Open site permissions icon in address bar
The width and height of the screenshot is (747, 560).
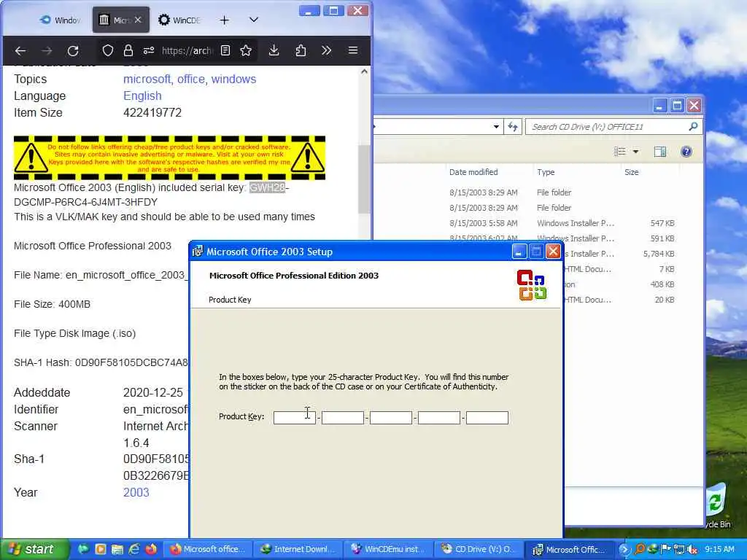tap(149, 50)
